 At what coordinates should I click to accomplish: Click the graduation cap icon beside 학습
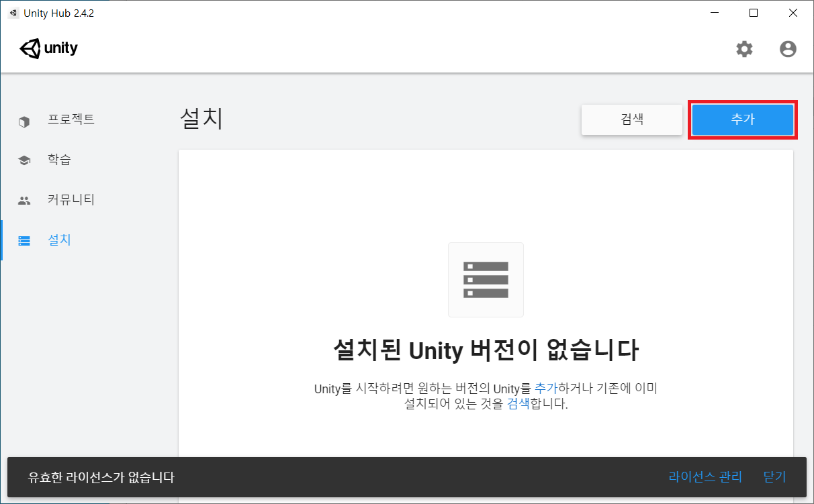[x=24, y=160]
